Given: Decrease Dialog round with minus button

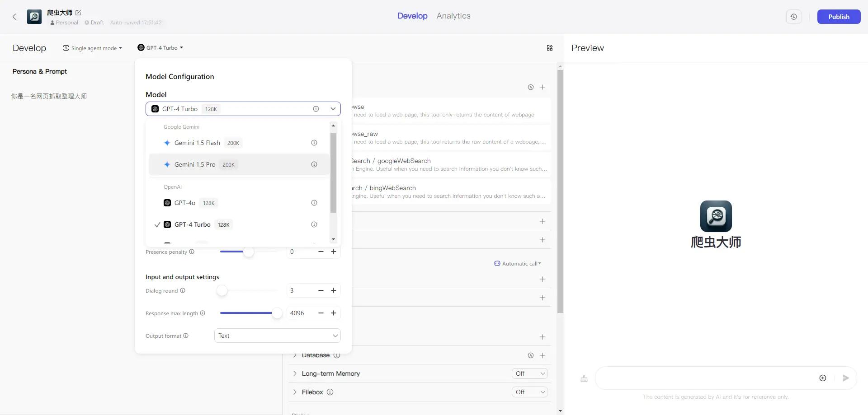Looking at the screenshot, I should (x=321, y=290).
